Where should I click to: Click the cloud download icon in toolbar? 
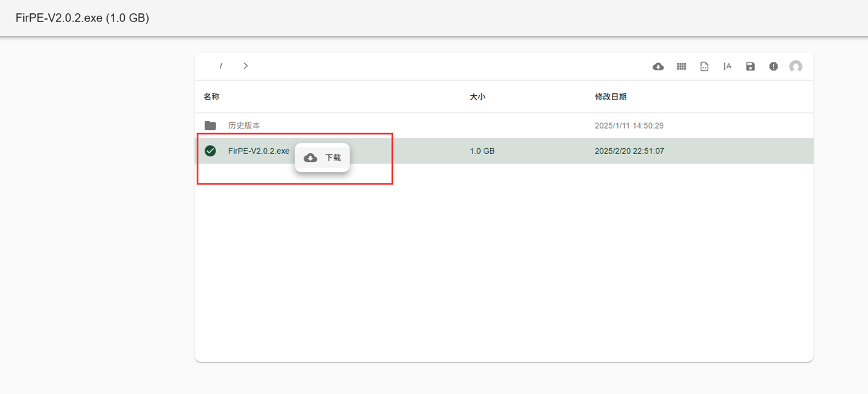point(658,66)
